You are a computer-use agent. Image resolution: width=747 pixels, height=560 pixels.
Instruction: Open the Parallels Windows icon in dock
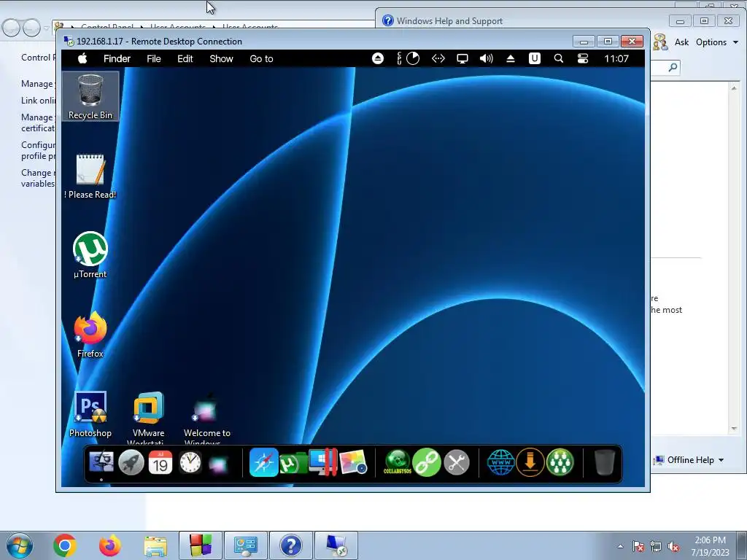323,462
